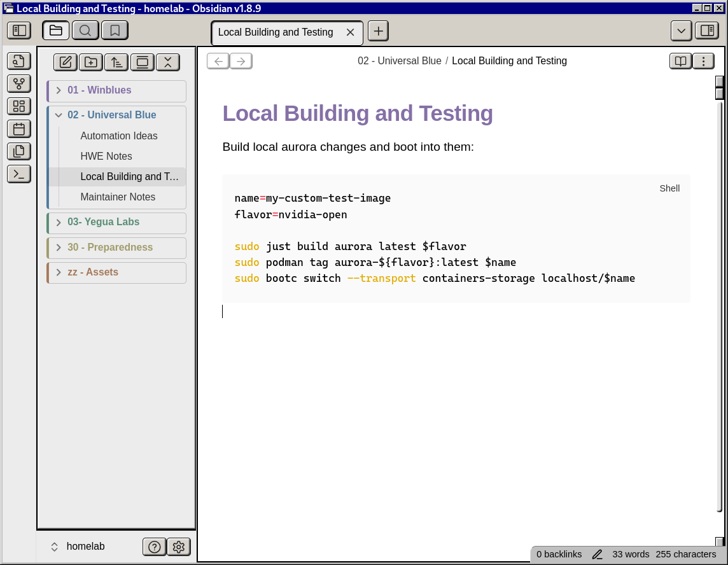Create a new folder

click(x=91, y=62)
